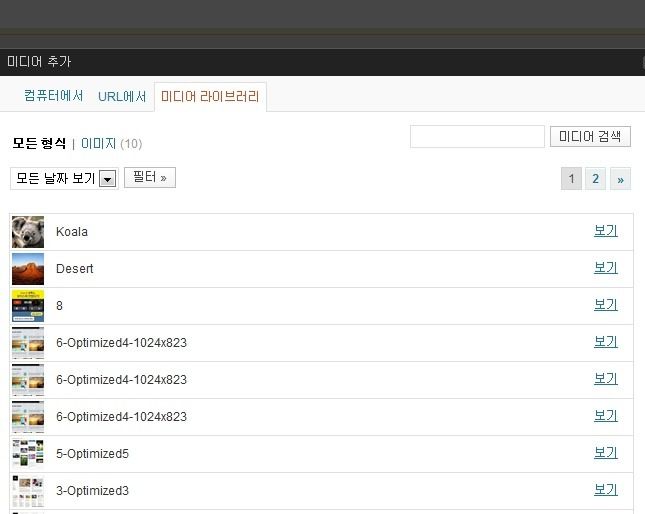Click the 미디어 검색 button
Viewport: 645px width, 514px height.
(590, 137)
